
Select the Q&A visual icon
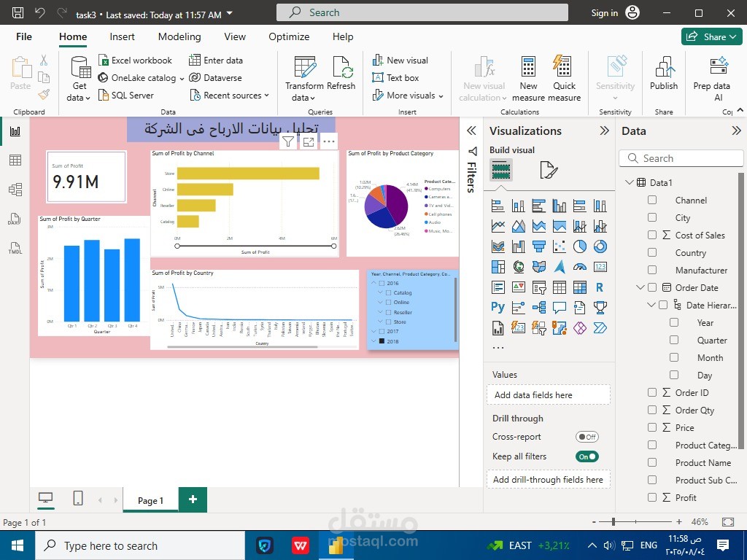[560, 307]
